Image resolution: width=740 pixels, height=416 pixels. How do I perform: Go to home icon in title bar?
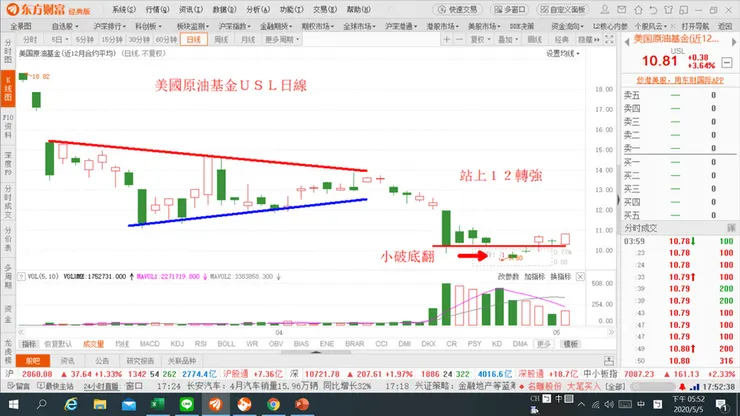[x=638, y=9]
